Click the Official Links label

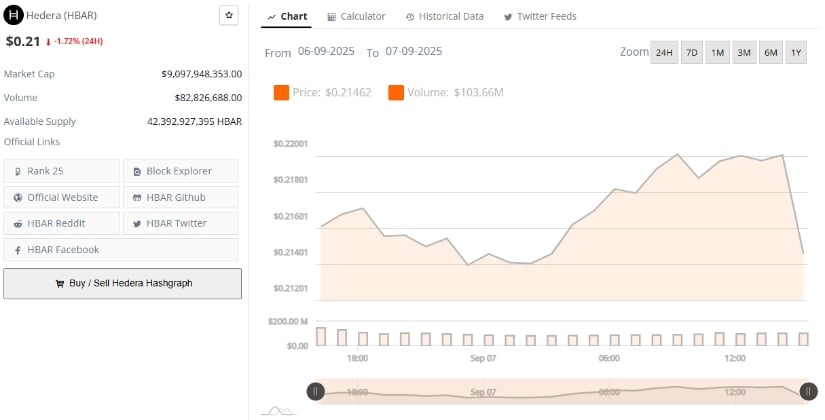coord(32,142)
